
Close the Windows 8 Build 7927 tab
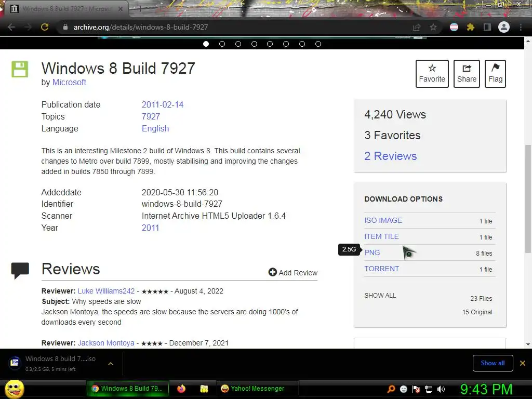click(121, 9)
